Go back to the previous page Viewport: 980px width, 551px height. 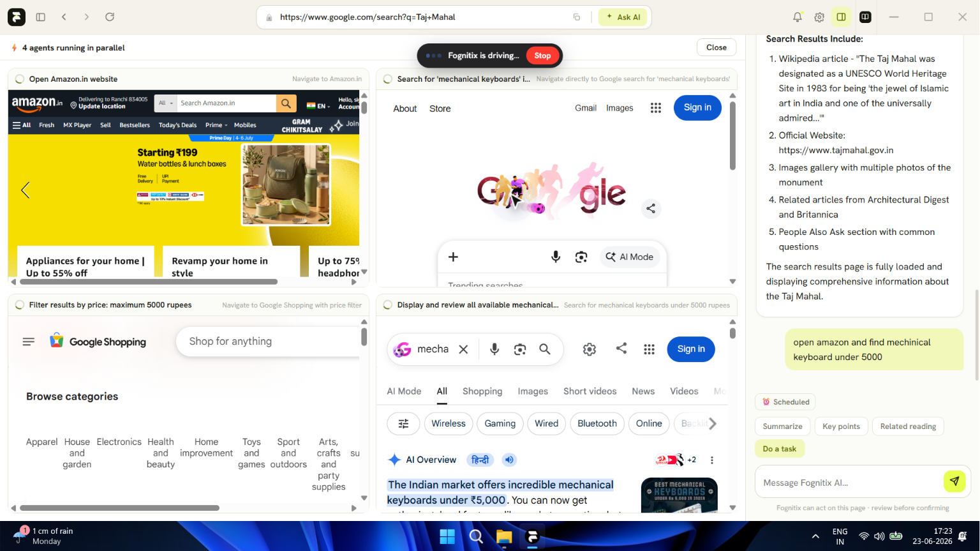pos(64,17)
